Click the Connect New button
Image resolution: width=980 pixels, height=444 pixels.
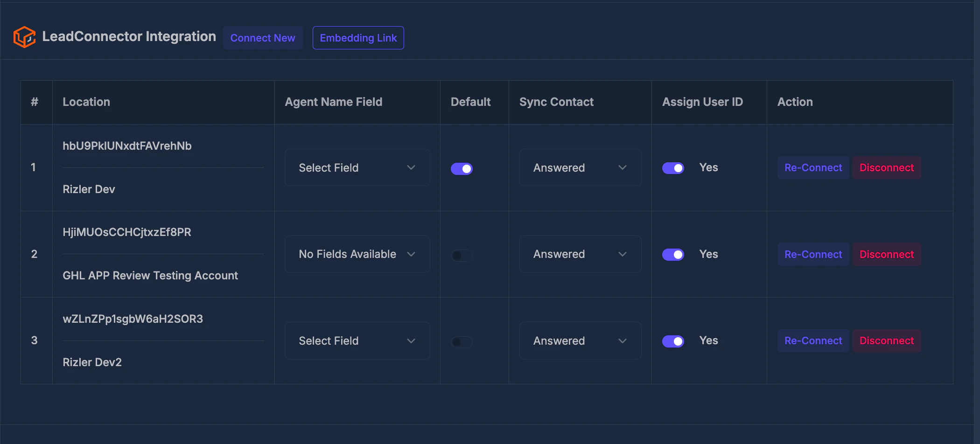pyautogui.click(x=263, y=38)
